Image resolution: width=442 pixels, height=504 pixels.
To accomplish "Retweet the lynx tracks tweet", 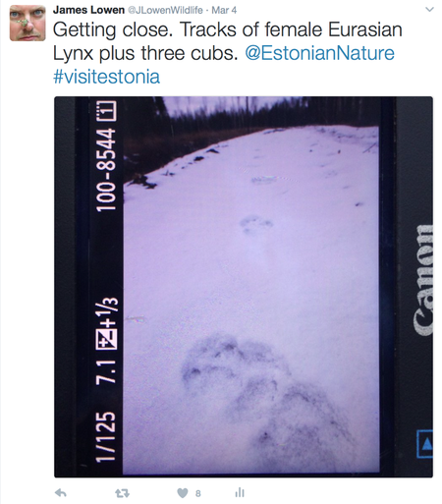I will (123, 493).
